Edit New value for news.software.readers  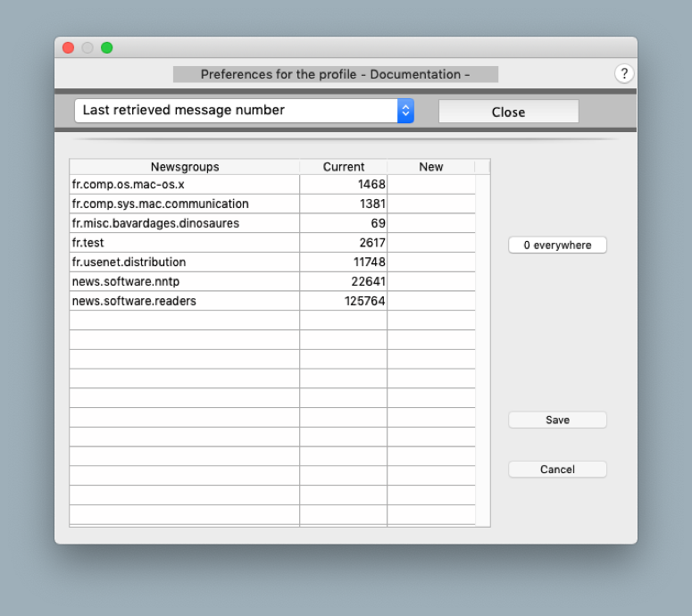coord(431,302)
